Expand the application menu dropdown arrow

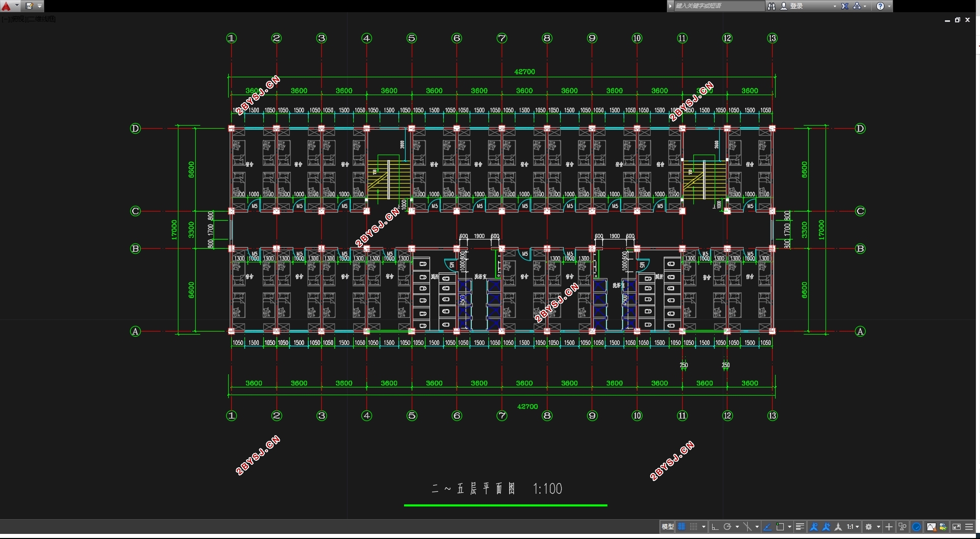coord(17,6)
